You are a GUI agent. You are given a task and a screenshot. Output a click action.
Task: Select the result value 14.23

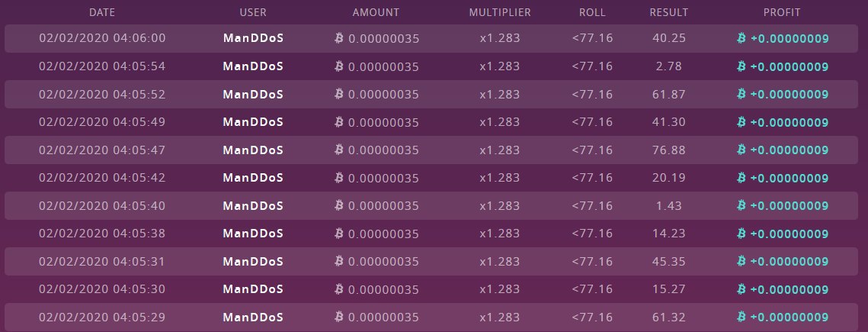(668, 234)
